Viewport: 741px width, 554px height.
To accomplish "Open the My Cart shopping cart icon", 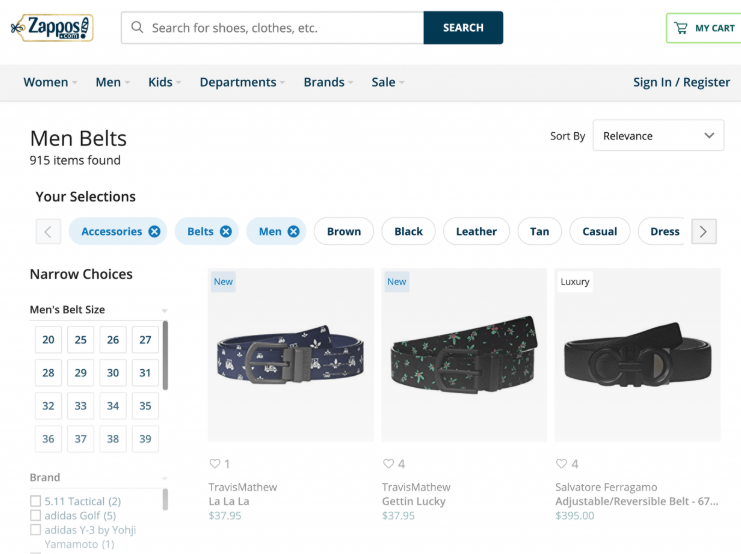I will [681, 28].
